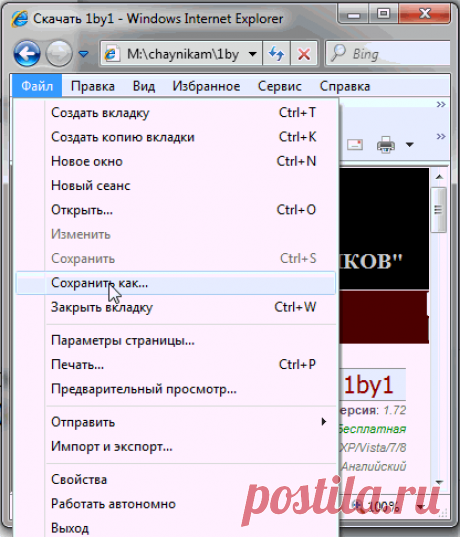Choose Новый сеанс from the menu
The width and height of the screenshot is (460, 537).
click(175, 186)
